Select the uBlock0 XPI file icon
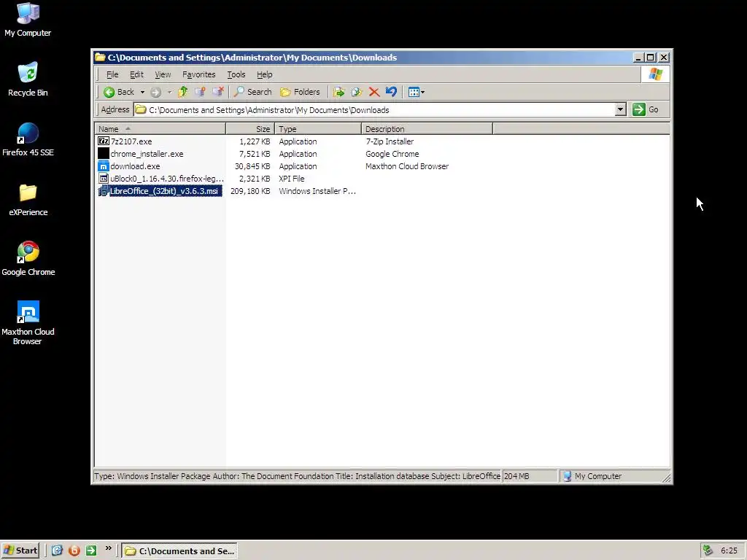Viewport: 747px width, 560px height. 104,179
